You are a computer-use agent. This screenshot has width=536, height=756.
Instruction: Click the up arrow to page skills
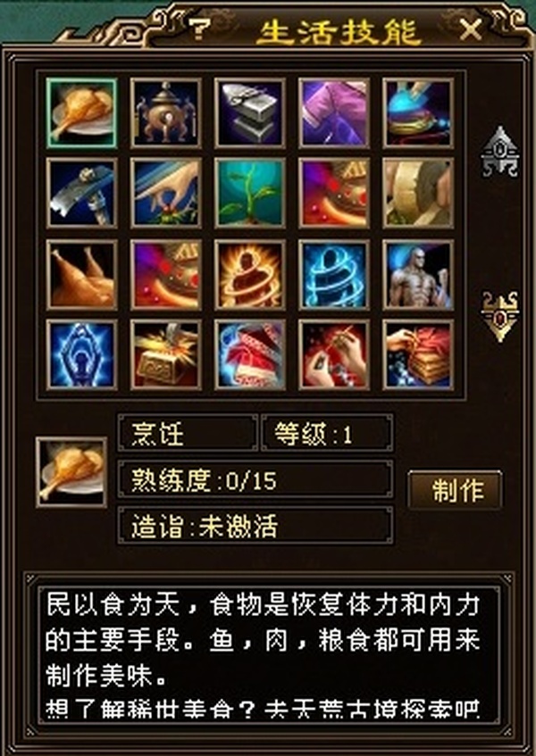(500, 152)
